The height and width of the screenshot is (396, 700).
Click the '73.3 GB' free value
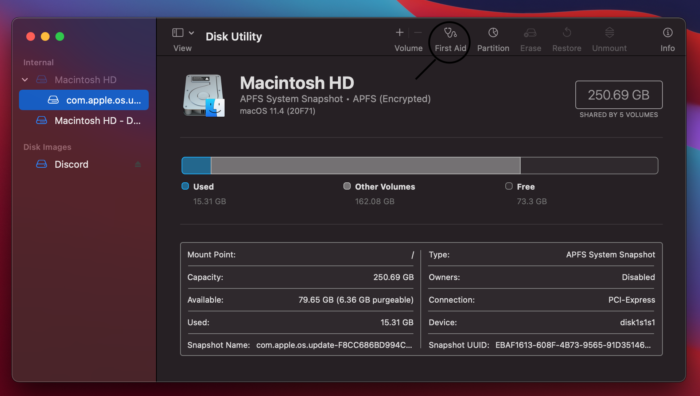click(532, 201)
